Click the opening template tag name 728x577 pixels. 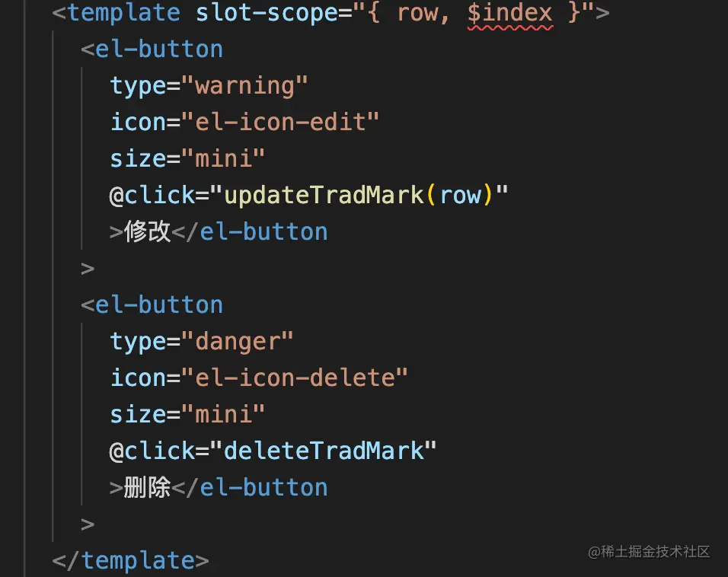123,12
